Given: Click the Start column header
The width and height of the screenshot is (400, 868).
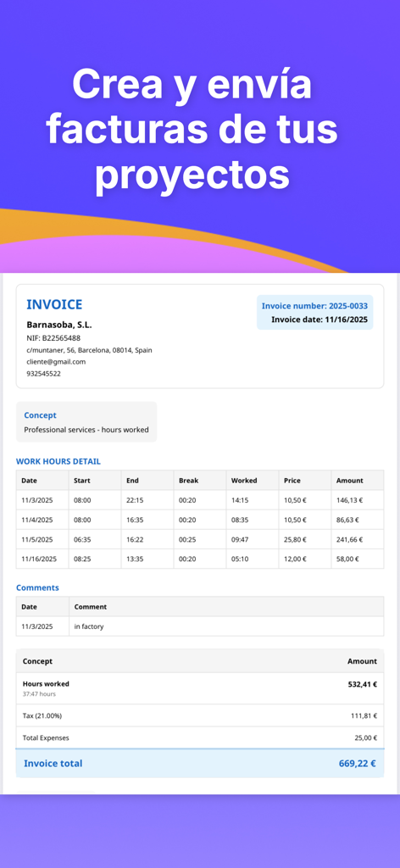Looking at the screenshot, I should click(82, 481).
